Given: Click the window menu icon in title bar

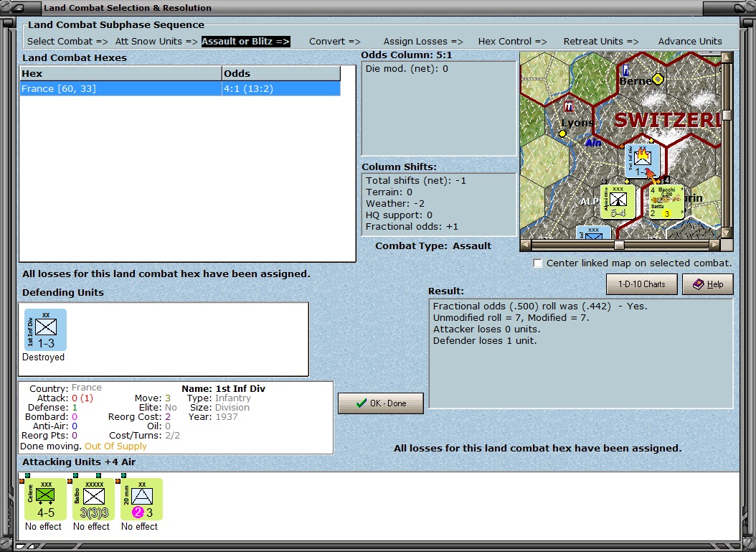Looking at the screenshot, I should [x=17, y=8].
